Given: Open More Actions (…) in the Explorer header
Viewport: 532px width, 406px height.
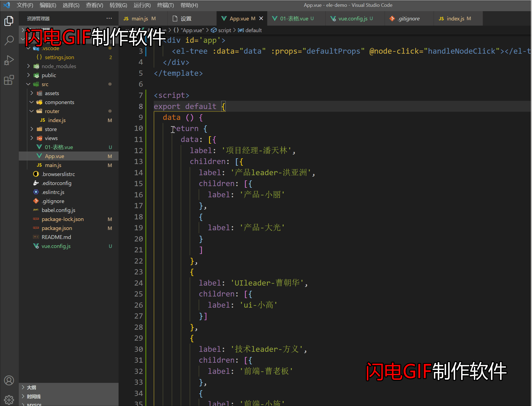Looking at the screenshot, I should coord(109,18).
